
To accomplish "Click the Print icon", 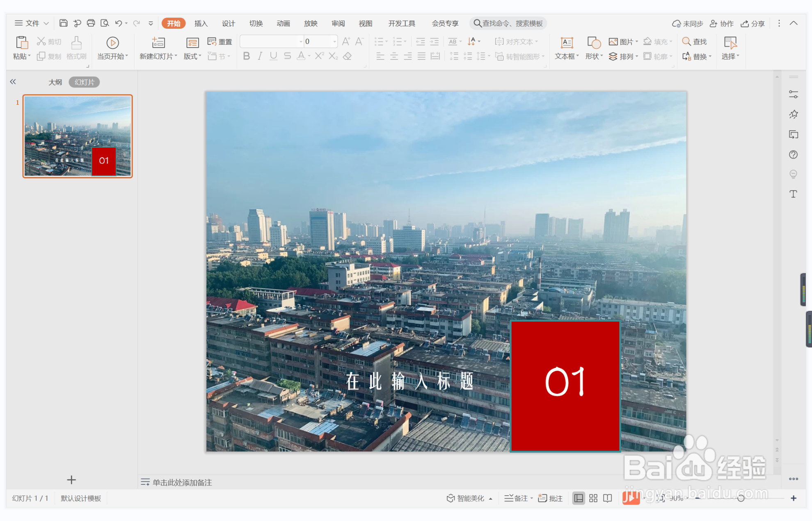I will pyautogui.click(x=91, y=23).
